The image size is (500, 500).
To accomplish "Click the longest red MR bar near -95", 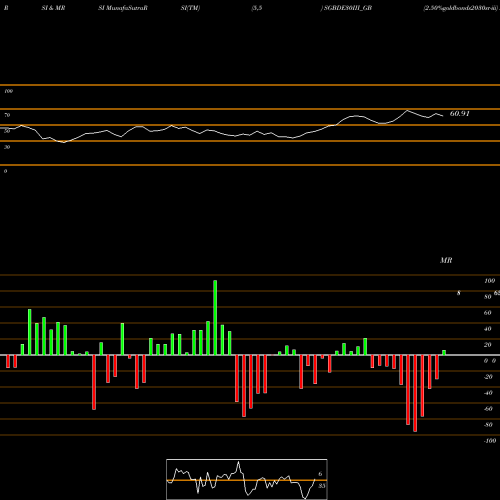I will pyautogui.click(x=415, y=393).
